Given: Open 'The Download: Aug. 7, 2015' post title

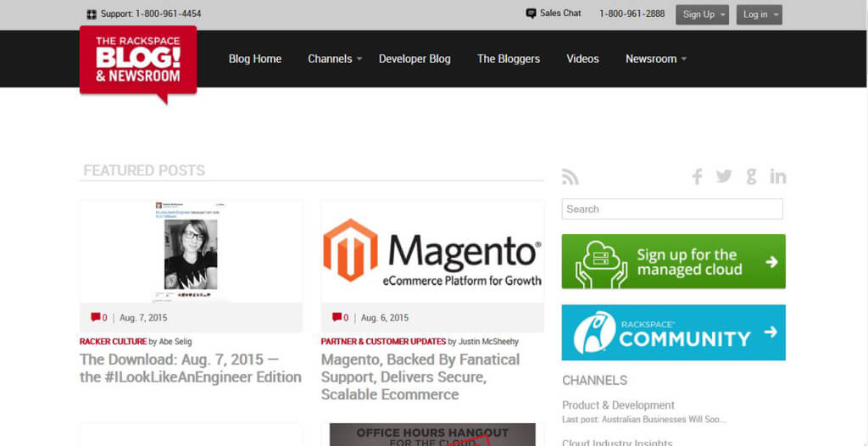Looking at the screenshot, I should click(x=191, y=369).
